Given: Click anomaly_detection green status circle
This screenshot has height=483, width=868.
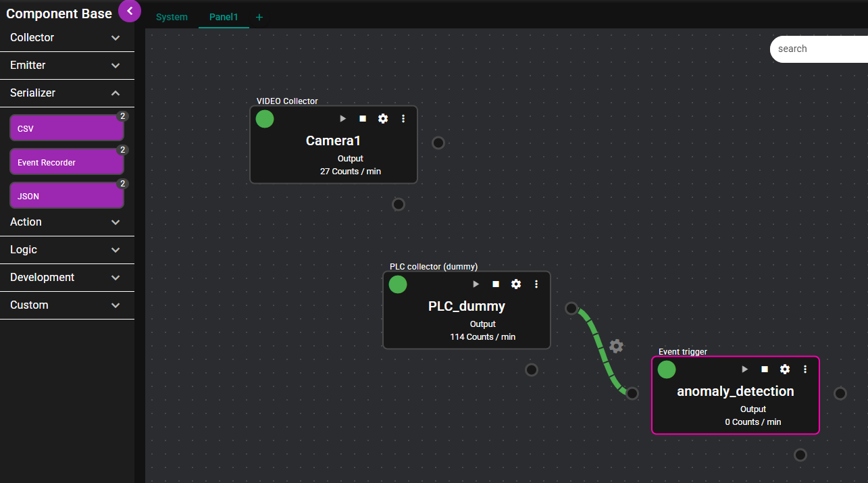Looking at the screenshot, I should [x=667, y=370].
